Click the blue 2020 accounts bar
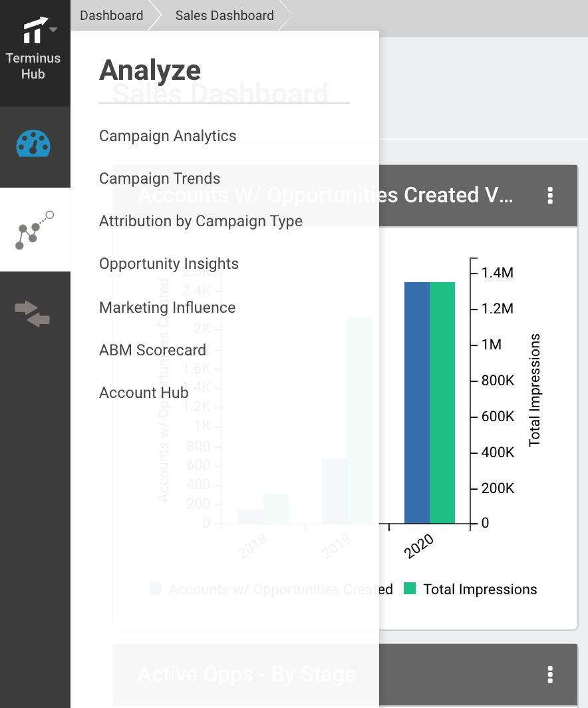 coord(417,403)
